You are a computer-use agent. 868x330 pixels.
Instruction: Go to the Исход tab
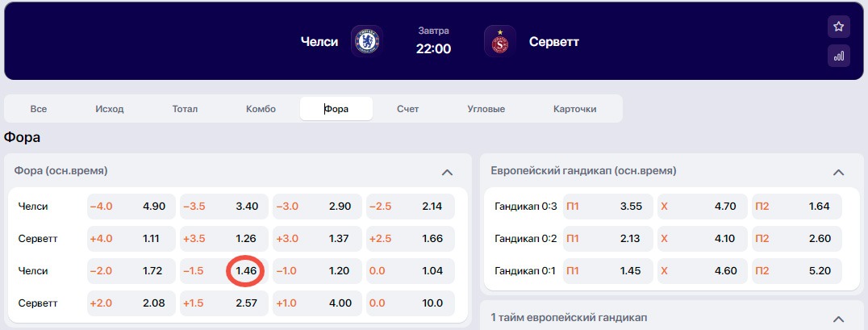(110, 109)
